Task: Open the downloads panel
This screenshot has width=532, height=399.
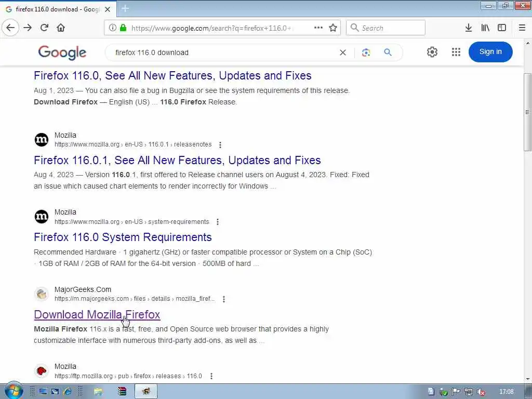Action: click(x=469, y=28)
